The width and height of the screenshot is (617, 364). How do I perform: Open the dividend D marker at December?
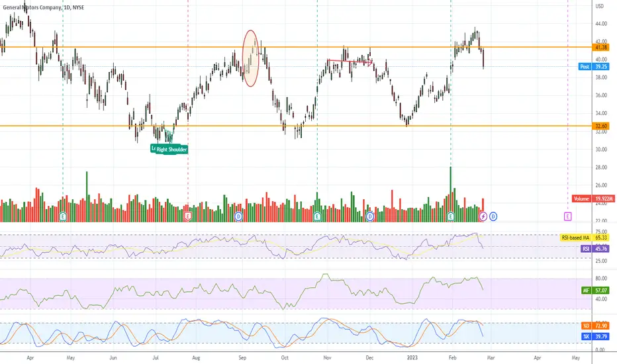370,216
